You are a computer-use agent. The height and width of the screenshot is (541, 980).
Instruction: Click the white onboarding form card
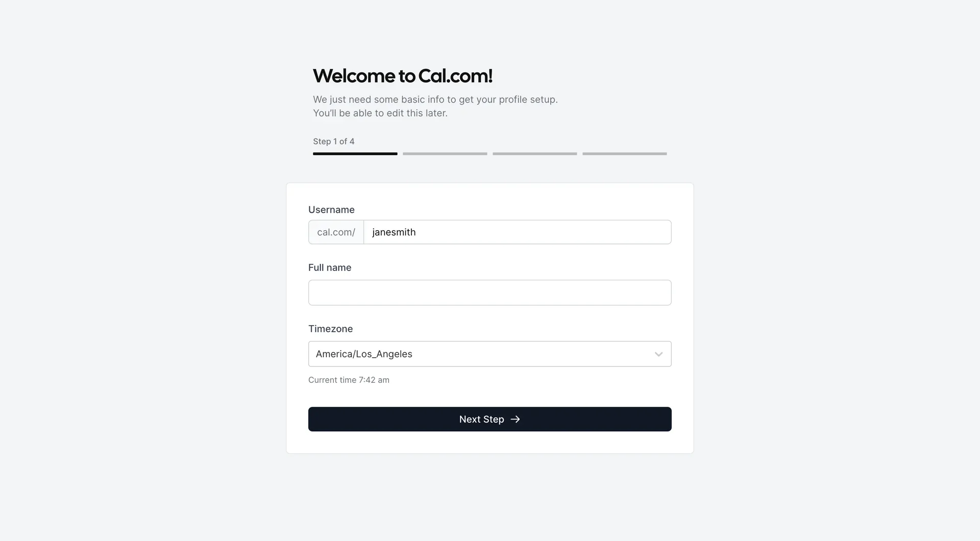489,449
